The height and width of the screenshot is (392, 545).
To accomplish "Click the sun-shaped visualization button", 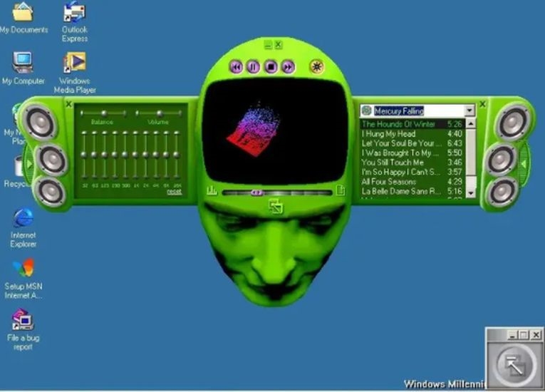I will [316, 66].
